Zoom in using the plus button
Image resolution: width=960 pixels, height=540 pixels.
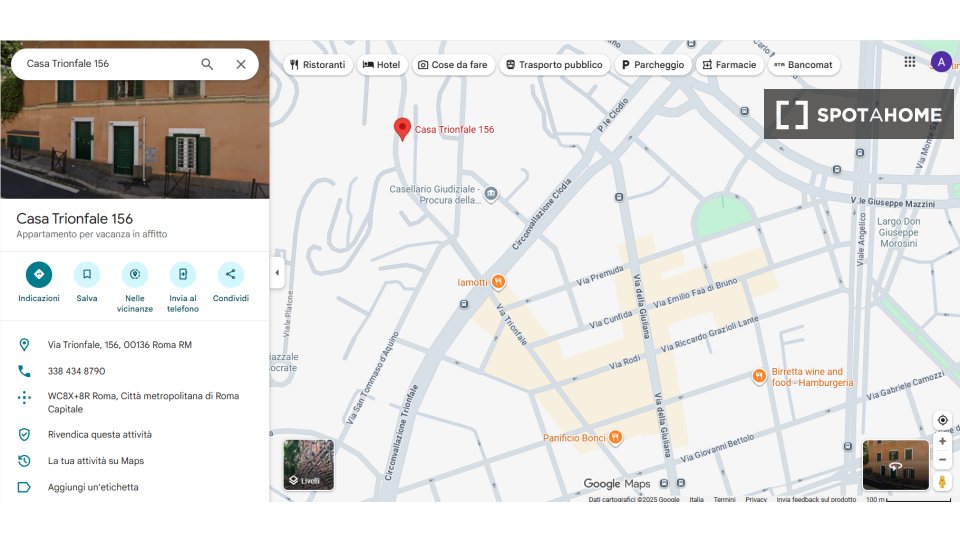coord(942,441)
